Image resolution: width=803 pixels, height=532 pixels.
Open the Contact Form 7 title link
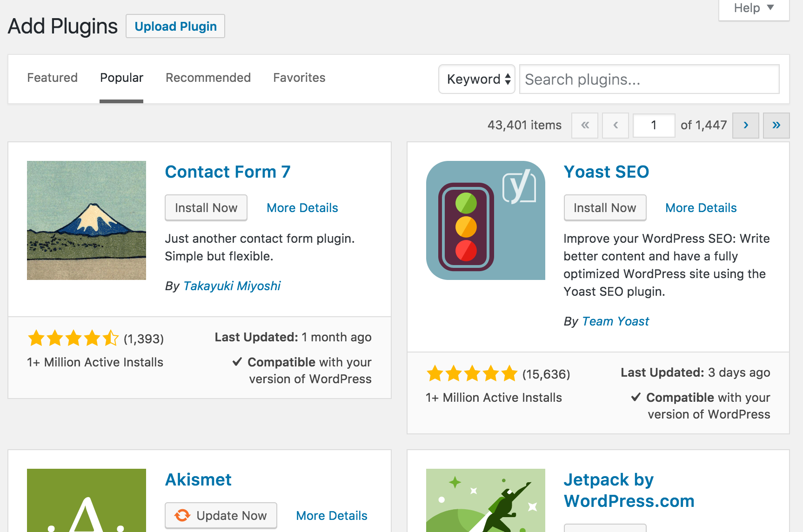click(228, 172)
